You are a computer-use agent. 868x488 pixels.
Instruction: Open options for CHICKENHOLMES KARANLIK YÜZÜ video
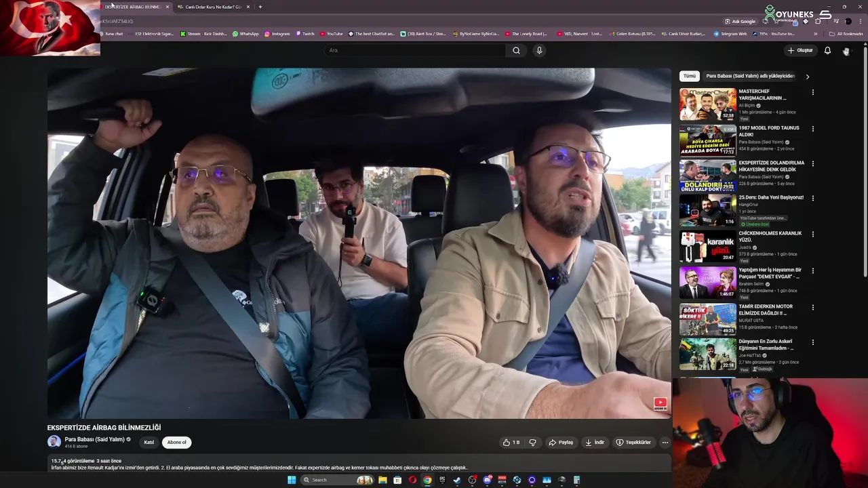point(812,235)
